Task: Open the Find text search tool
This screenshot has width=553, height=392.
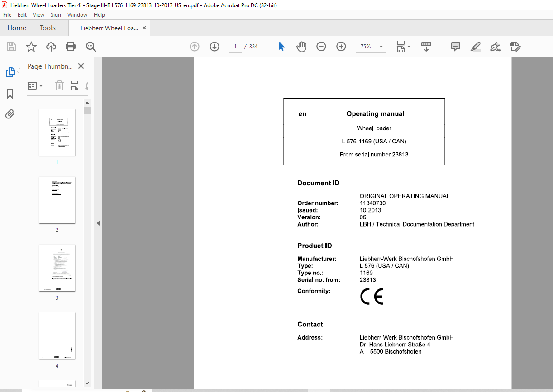Action: point(91,47)
